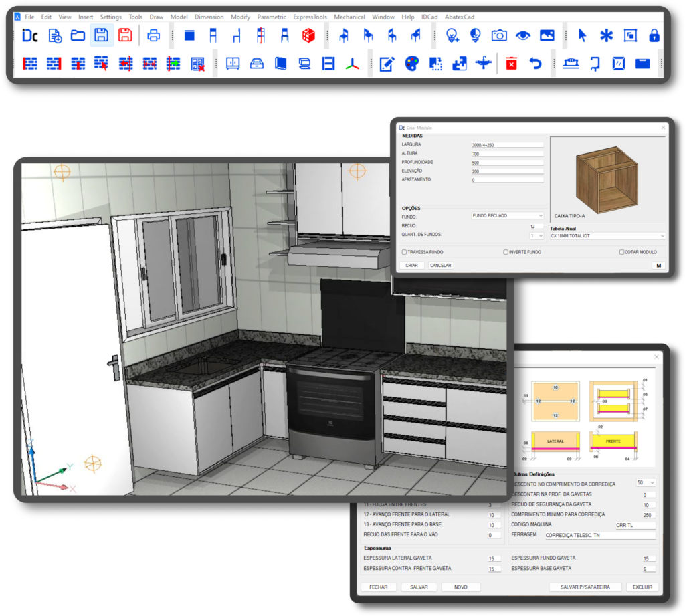The height and width of the screenshot is (616, 685).
Task: Click the drawer module icon
Action: pyautogui.click(x=257, y=64)
